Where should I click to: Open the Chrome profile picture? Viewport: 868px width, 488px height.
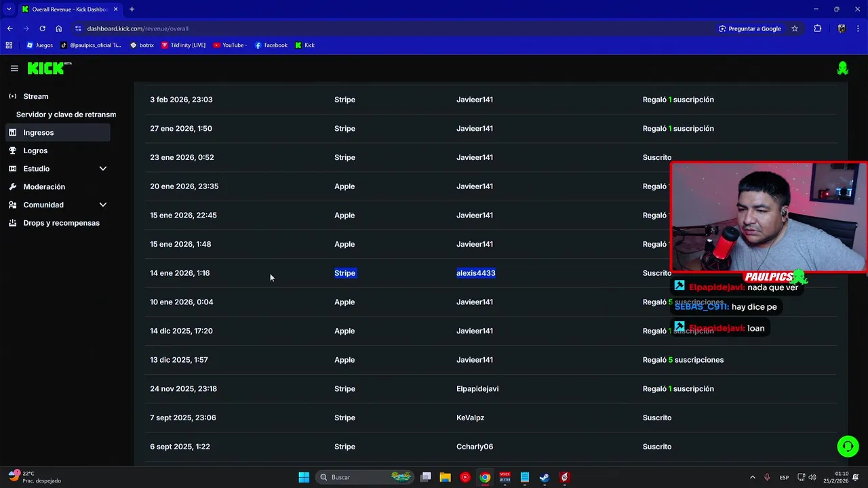pyautogui.click(x=842, y=28)
